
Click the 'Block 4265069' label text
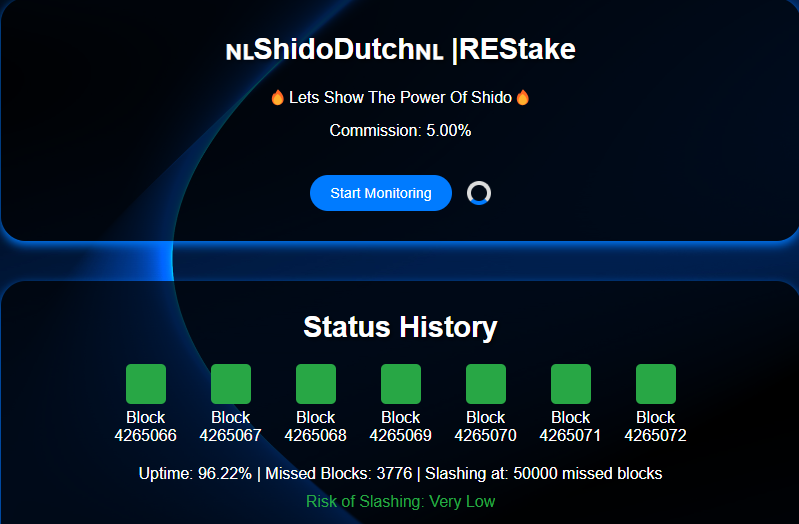(401, 426)
